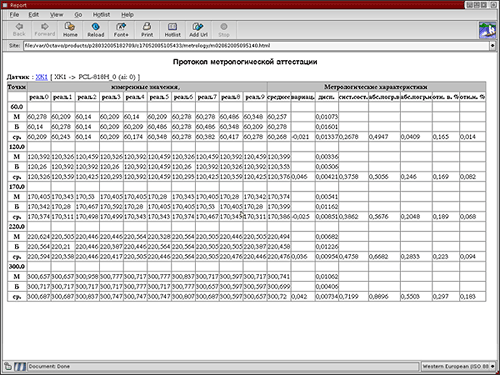500x375 pixels.
Task: Open the View menu
Action: click(56, 15)
